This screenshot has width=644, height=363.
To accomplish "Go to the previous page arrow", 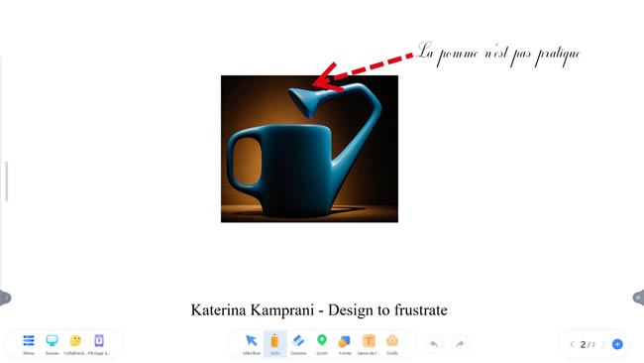I will (572, 344).
